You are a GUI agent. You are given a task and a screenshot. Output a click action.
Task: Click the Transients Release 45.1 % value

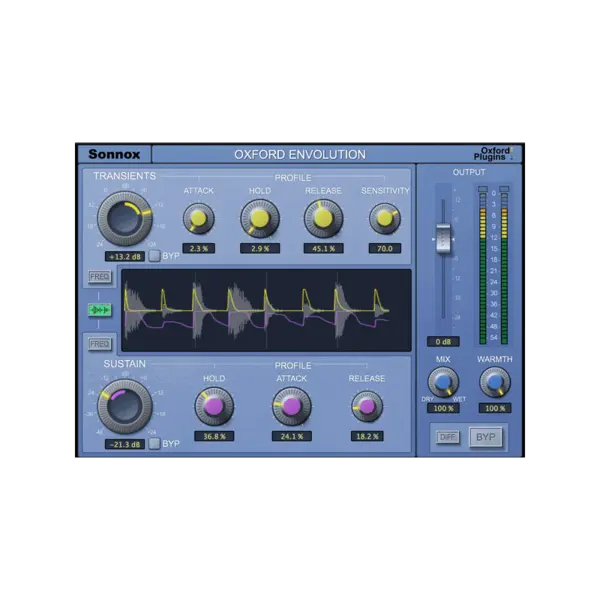click(x=324, y=248)
